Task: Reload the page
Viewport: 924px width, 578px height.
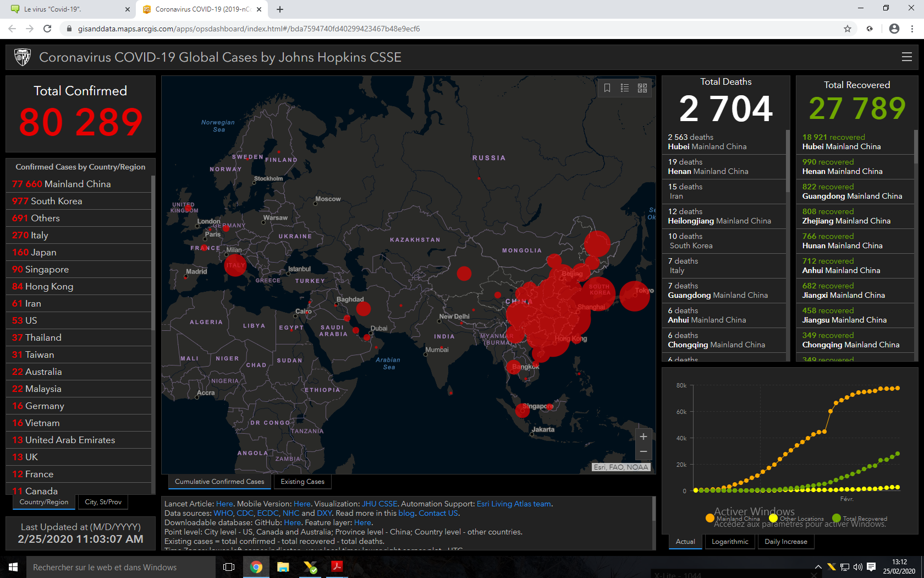Action: [47, 29]
